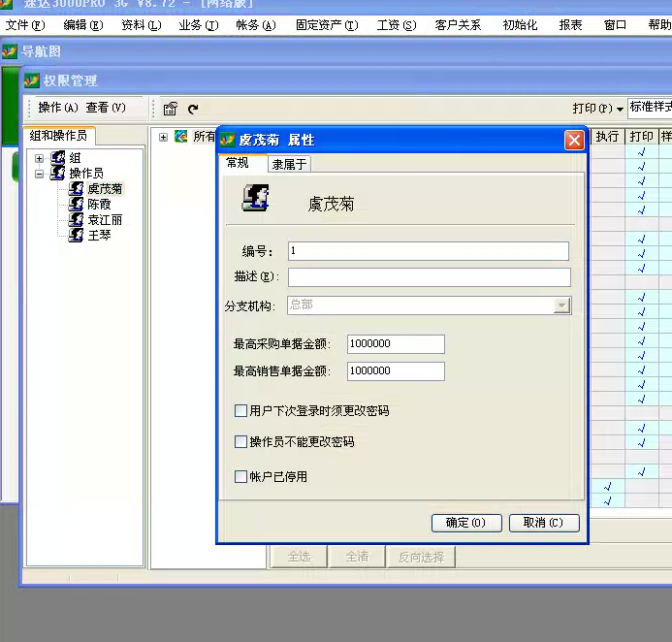Switch to the 隶属于 tab
Screen dimensions: 672x642
click(289, 165)
